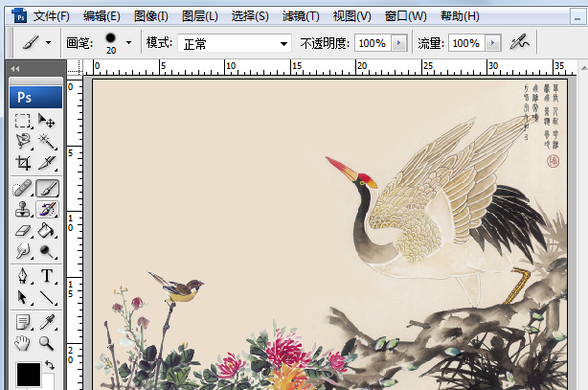Screen dimensions: 588x390
Task: Click the vertical scrollbar up arrow
Action: tap(583, 68)
